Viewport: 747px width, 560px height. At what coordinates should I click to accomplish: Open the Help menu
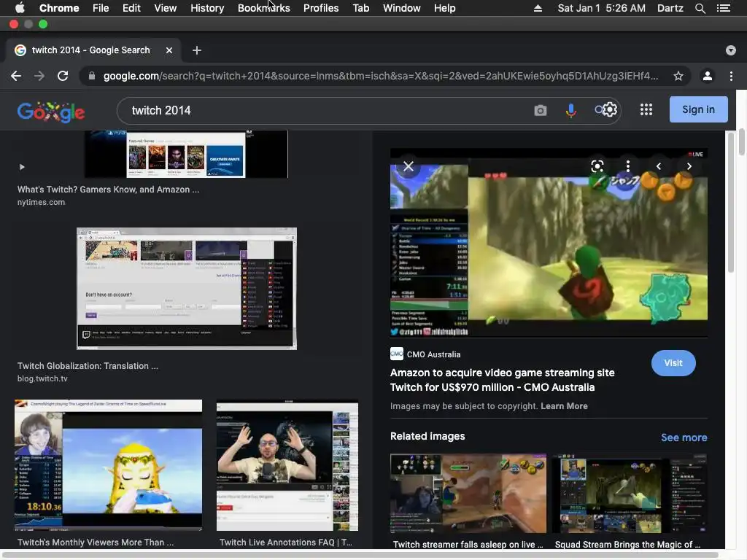pos(444,8)
